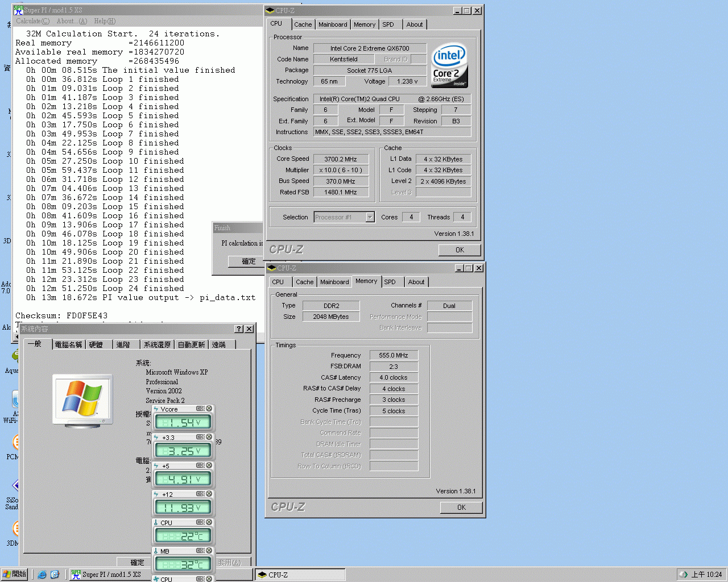728x582 pixels.
Task: Open 電腦名稱 tab in System Properties
Action: coord(68,345)
